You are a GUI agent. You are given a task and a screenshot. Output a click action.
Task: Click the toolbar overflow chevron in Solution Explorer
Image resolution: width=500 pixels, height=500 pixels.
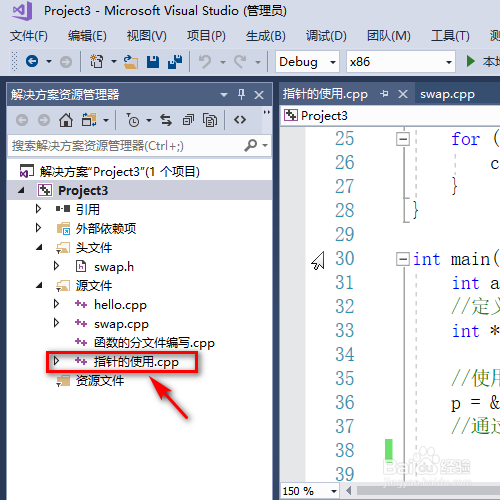[x=266, y=112]
